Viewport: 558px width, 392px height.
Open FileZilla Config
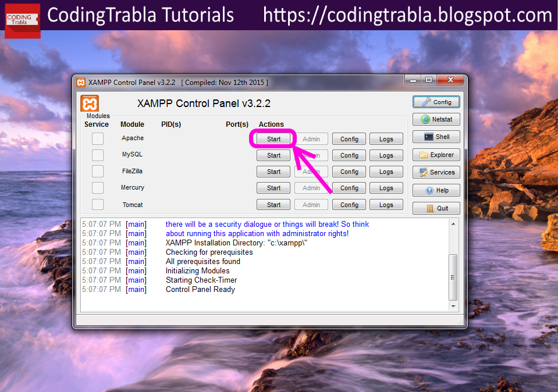tap(349, 172)
